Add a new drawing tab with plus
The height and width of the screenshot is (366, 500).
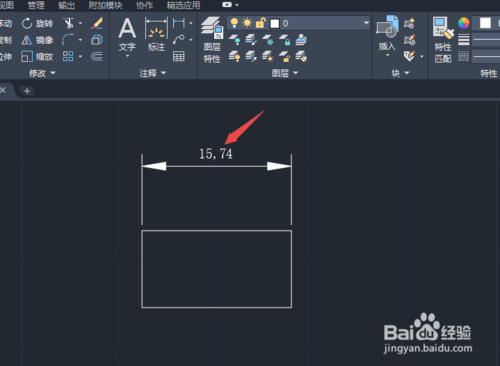click(x=27, y=91)
